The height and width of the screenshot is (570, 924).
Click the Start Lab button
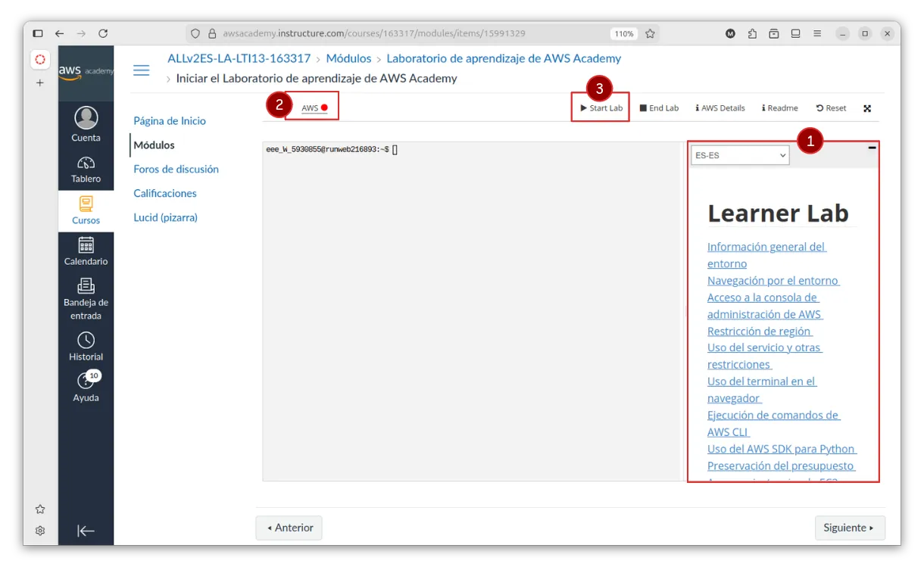[x=601, y=108]
